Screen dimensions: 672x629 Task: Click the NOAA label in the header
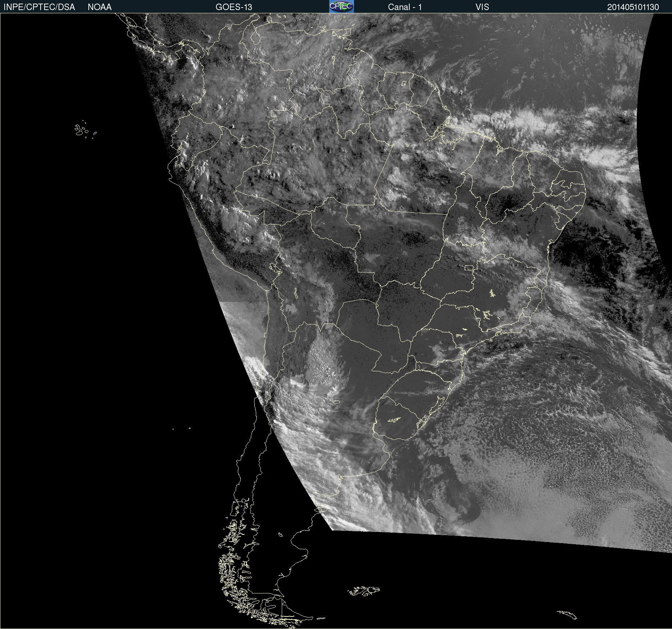(100, 7)
